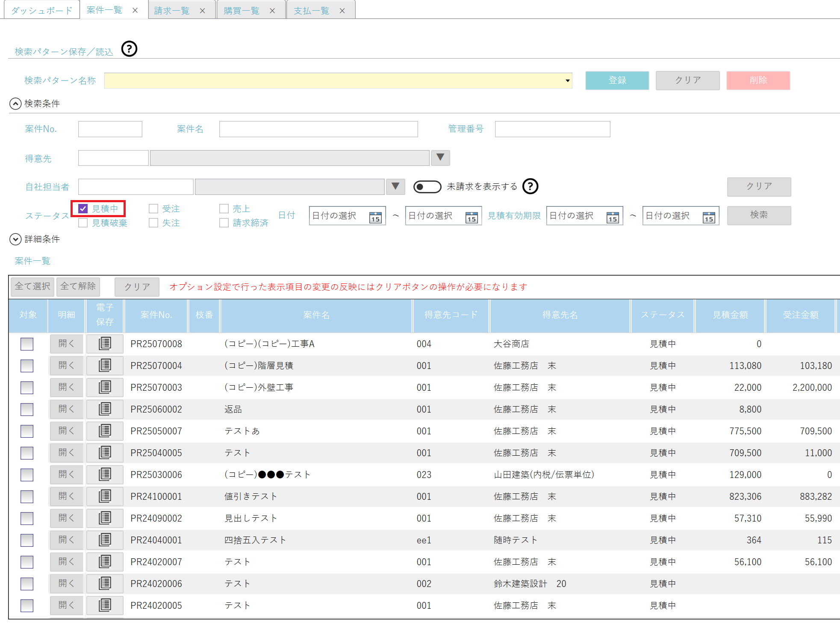Click クリア next to 登録
Screen dimensions: 840x631
click(x=688, y=80)
